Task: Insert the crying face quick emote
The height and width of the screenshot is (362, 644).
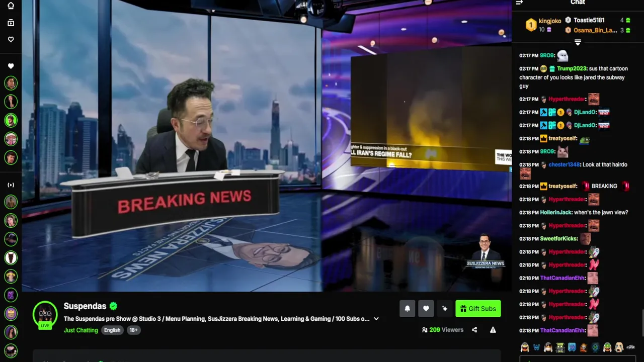Action: pos(619,347)
